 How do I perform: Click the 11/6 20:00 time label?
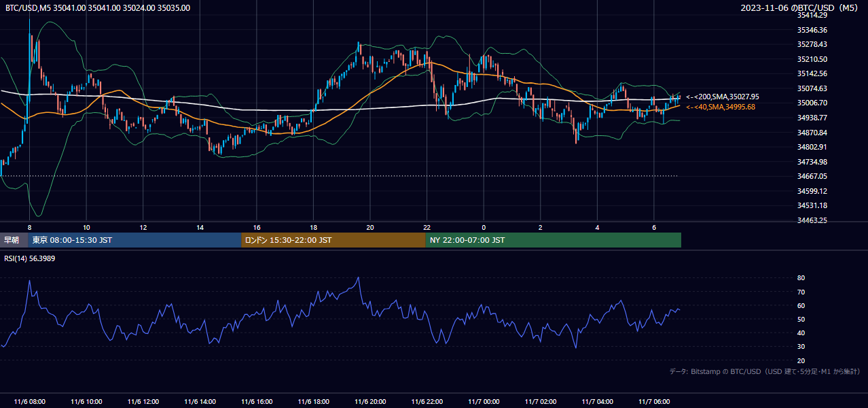370,402
